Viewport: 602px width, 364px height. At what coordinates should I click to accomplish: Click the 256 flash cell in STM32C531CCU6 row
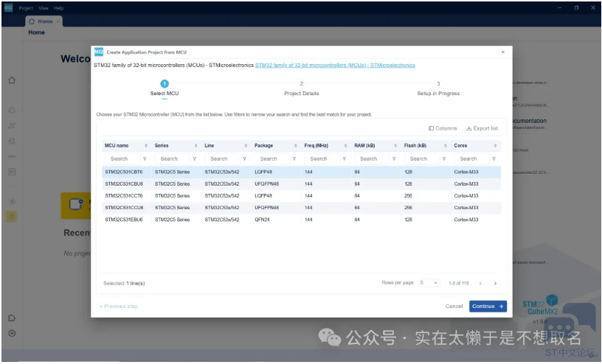408,208
